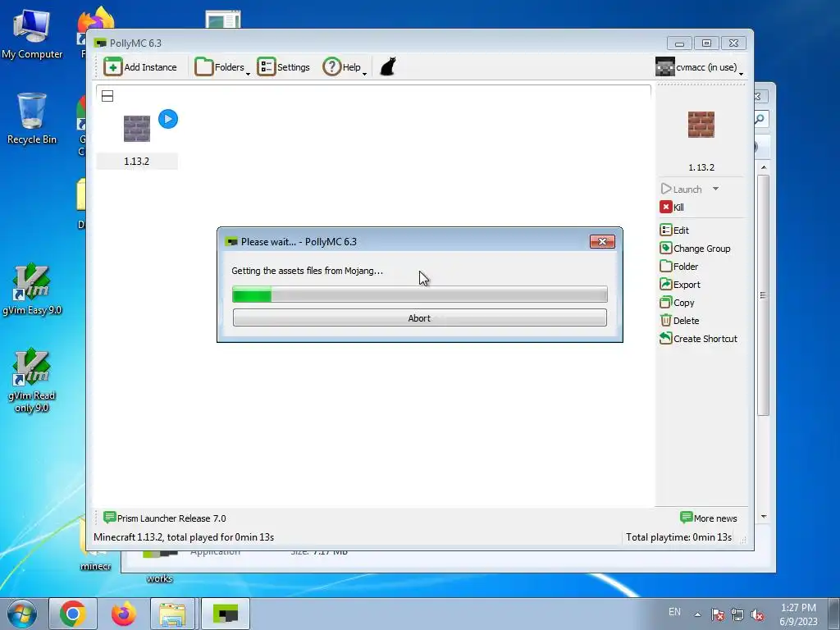Open gVim Read only 9.0 shortcut
Screen dimensions: 840x630
click(32, 381)
